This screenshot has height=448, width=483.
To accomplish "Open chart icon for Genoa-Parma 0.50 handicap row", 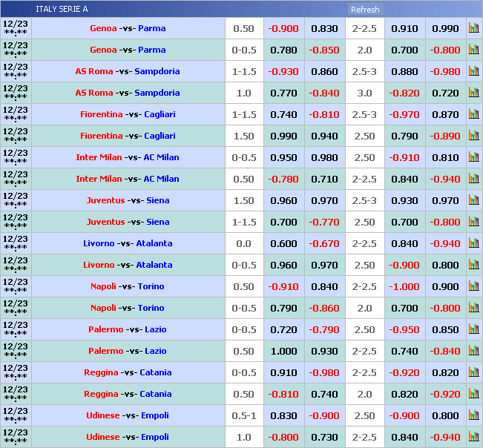I will (x=473, y=28).
